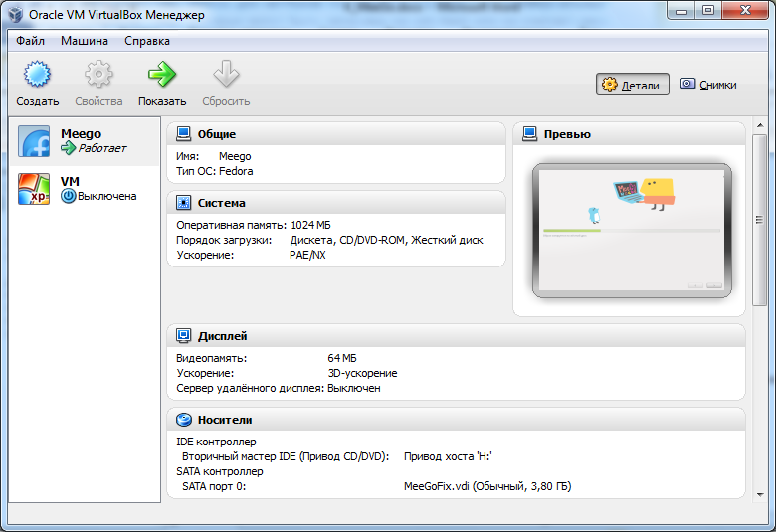Click the 3D-ускорение value
Image resolution: width=776 pixels, height=532 pixels.
coord(362,373)
